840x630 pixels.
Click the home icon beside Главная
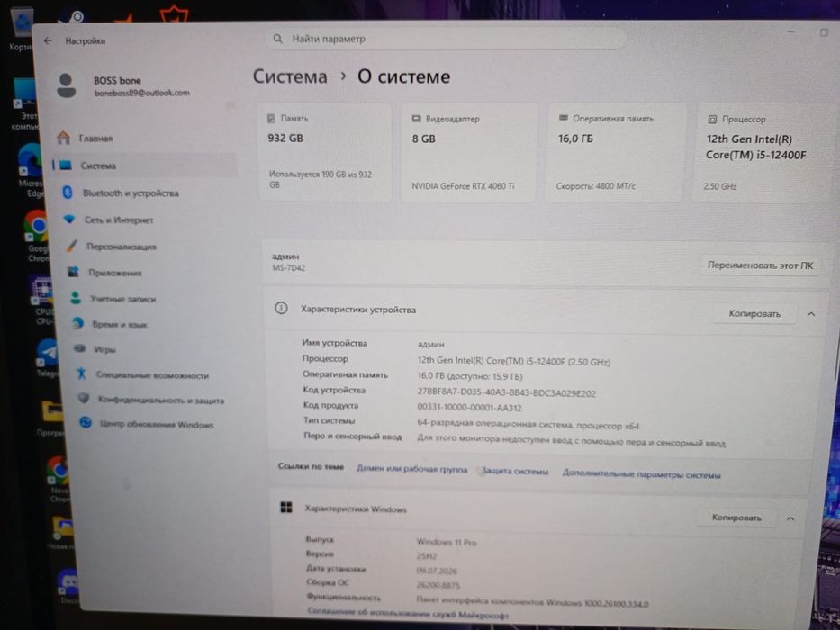(64, 138)
